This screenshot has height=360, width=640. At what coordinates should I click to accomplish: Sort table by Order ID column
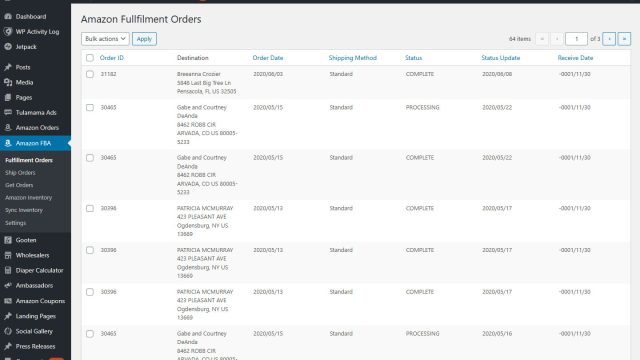coord(111,58)
